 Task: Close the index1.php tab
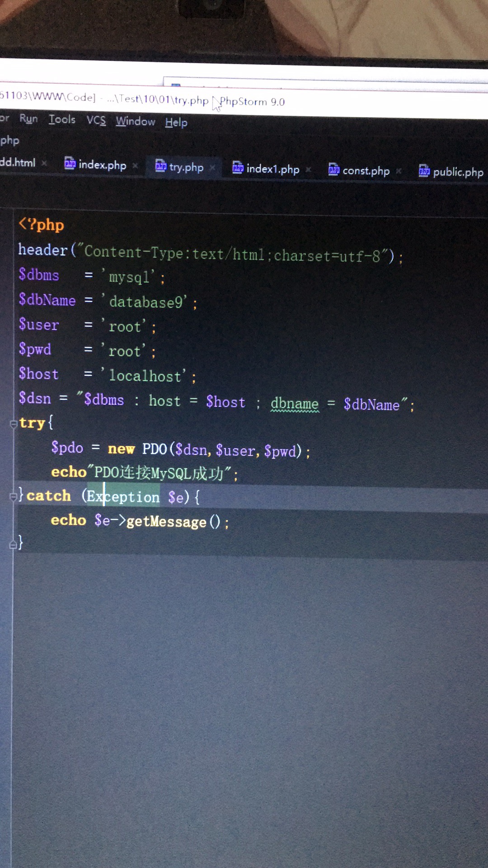(x=308, y=170)
